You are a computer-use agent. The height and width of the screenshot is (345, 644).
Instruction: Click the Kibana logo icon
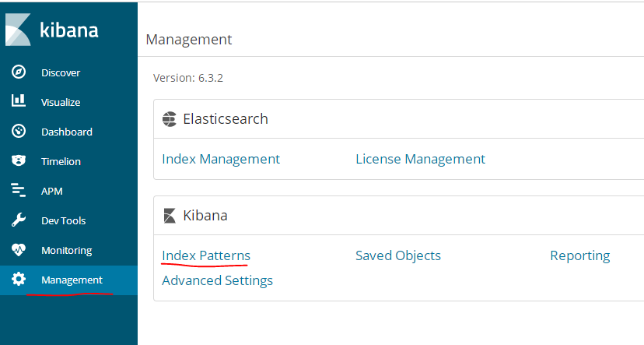click(18, 30)
